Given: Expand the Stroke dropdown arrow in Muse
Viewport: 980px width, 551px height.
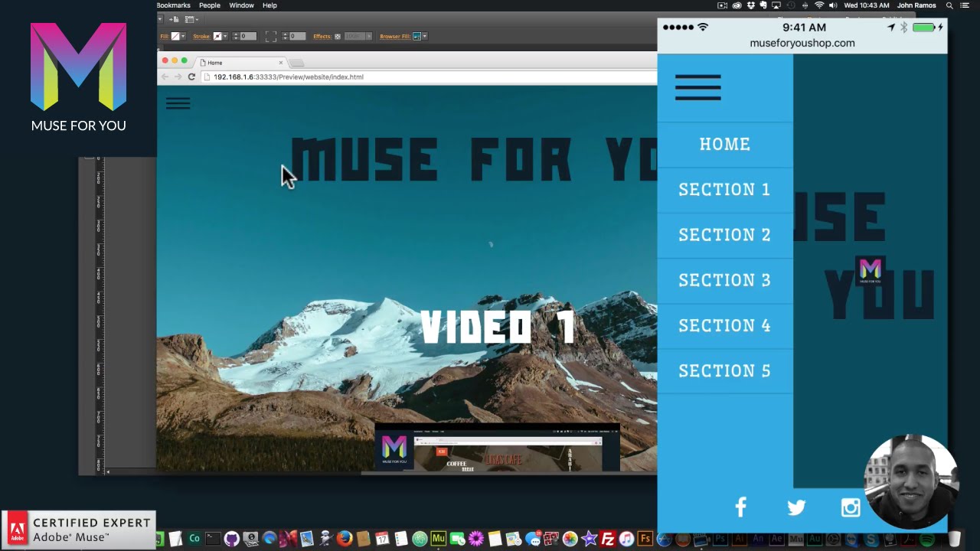Looking at the screenshot, I should point(225,36).
